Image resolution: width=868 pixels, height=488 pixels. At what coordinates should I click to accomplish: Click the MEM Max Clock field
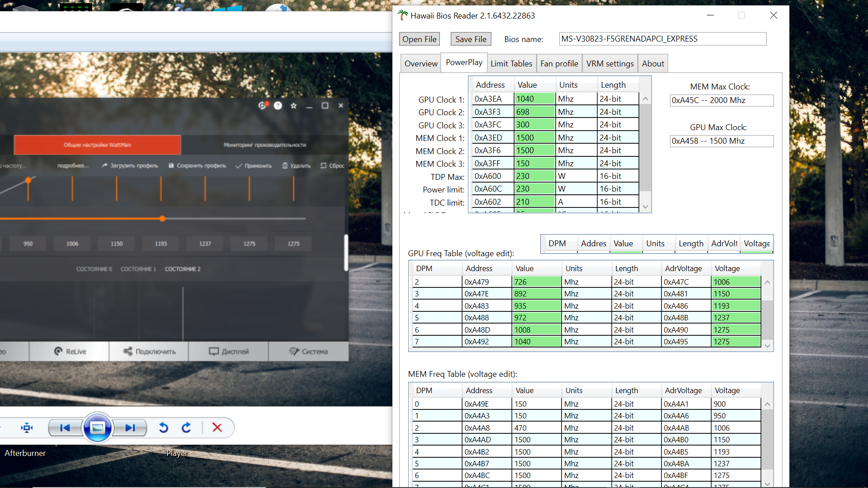pos(721,100)
